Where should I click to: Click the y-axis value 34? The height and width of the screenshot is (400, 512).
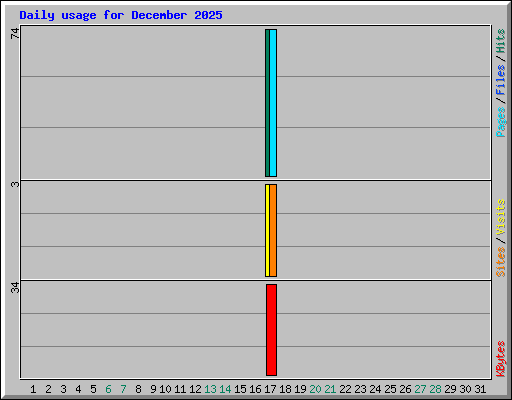coord(15,288)
